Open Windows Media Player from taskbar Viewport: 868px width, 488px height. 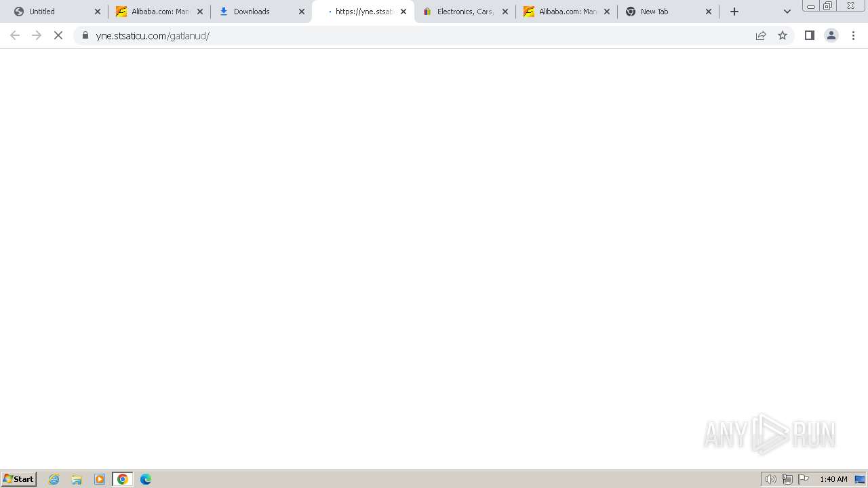100,479
